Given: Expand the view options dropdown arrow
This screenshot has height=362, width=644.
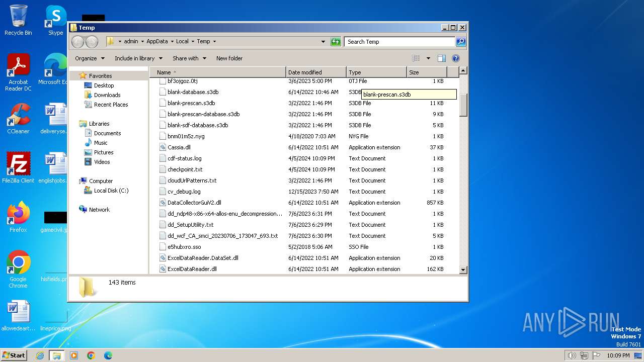Looking at the screenshot, I should [428, 58].
